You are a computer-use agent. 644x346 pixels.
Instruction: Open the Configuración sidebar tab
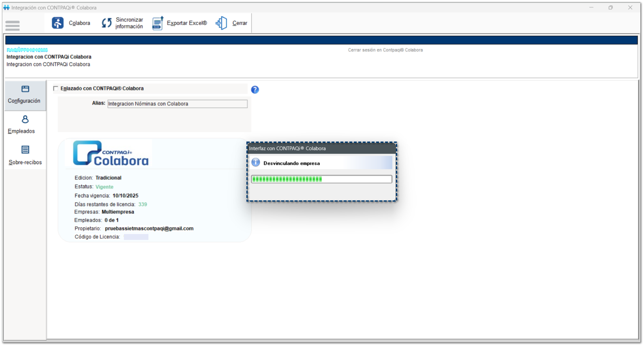click(x=25, y=95)
